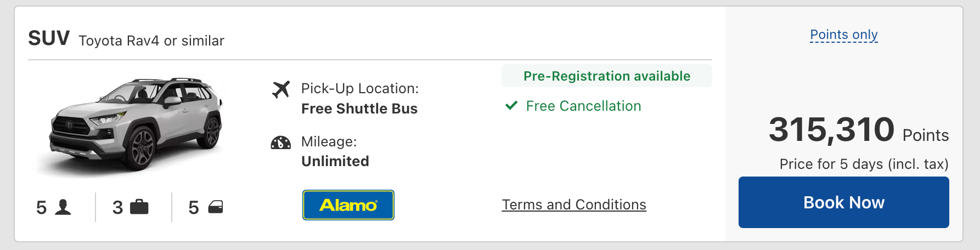Click the Free Shuttle Bus text
The image size is (980, 250).
point(359,109)
